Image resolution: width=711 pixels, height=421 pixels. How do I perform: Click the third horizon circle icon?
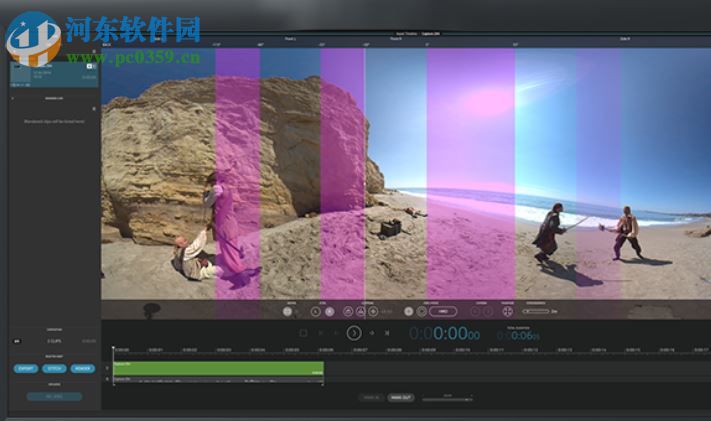coord(373,311)
